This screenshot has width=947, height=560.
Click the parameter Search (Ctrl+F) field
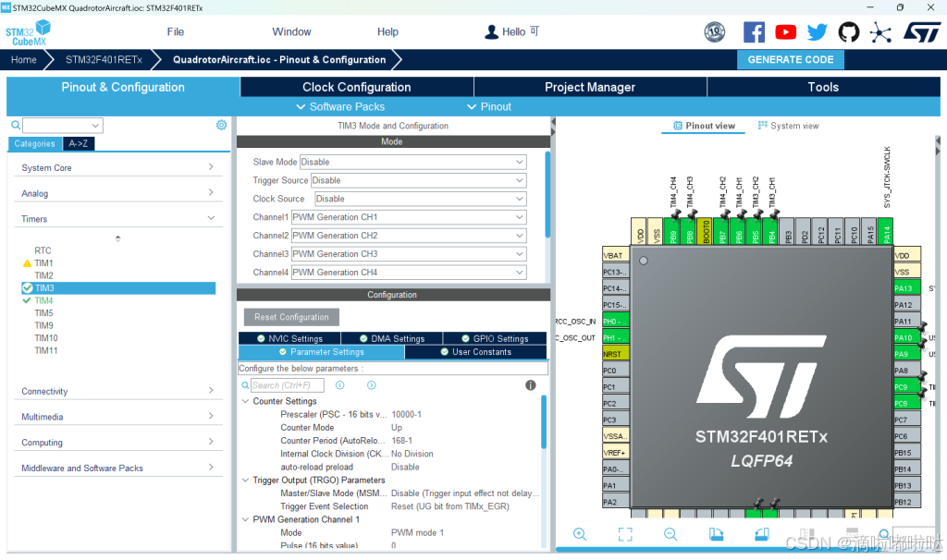[287, 385]
